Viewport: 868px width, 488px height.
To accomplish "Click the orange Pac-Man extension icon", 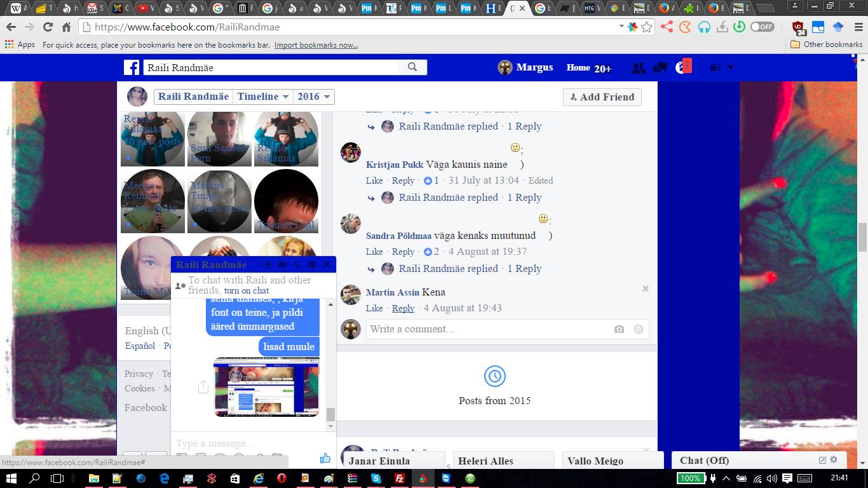I will point(685,27).
